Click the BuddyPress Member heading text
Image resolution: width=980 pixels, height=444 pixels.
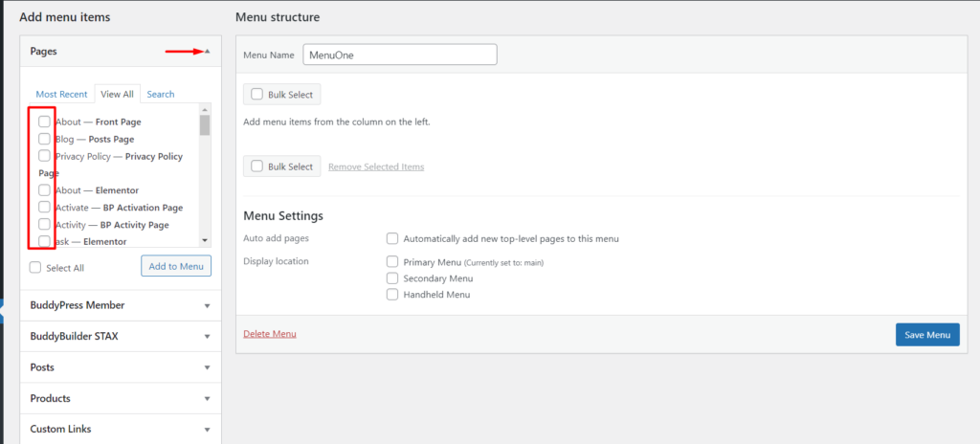click(x=78, y=305)
